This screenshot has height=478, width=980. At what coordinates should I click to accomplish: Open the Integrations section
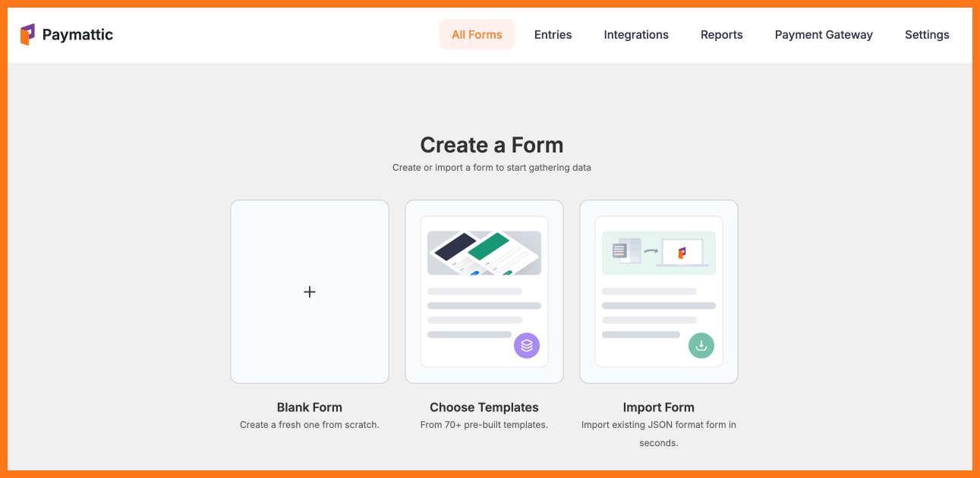(636, 34)
